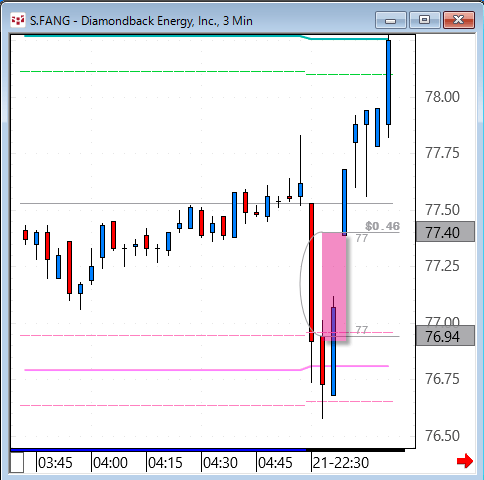Click the $0.46 profit label
The image size is (484, 480).
pos(382,226)
